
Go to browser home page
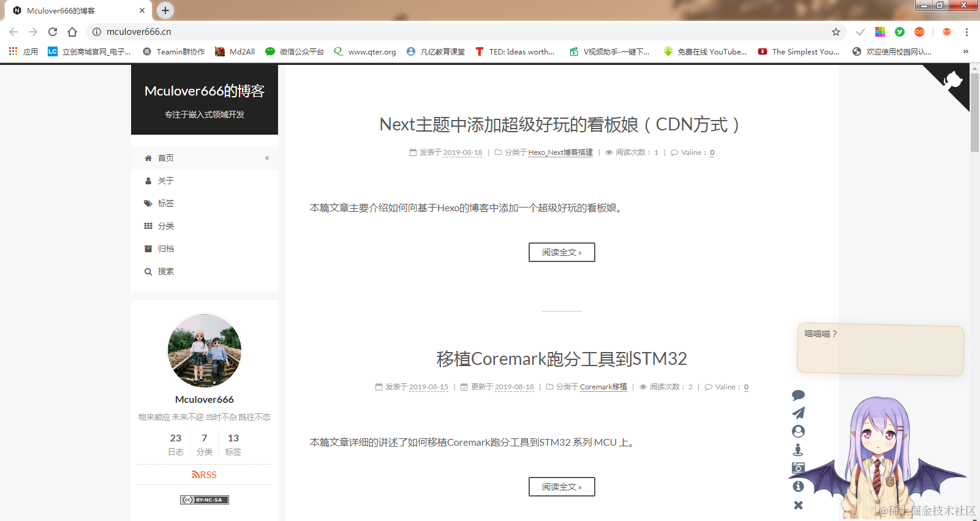pos(72,32)
